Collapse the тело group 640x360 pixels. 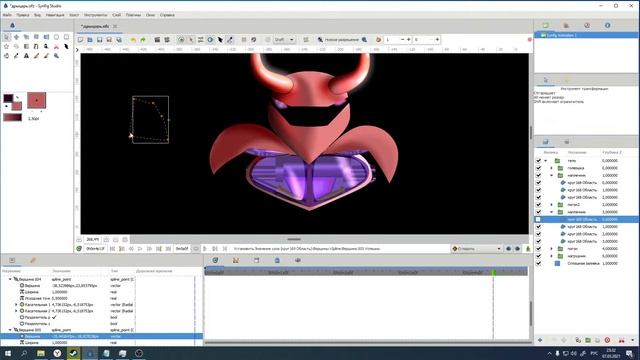pyautogui.click(x=546, y=161)
